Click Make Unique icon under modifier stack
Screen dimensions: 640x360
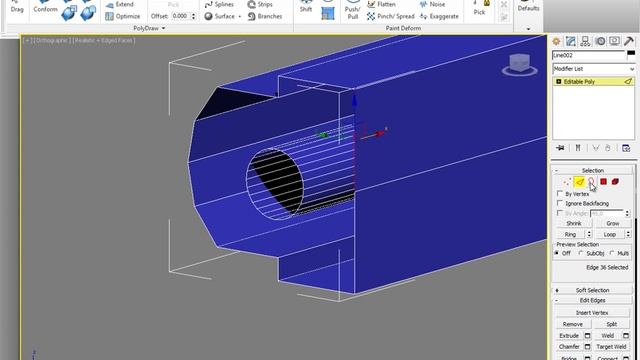click(x=596, y=148)
